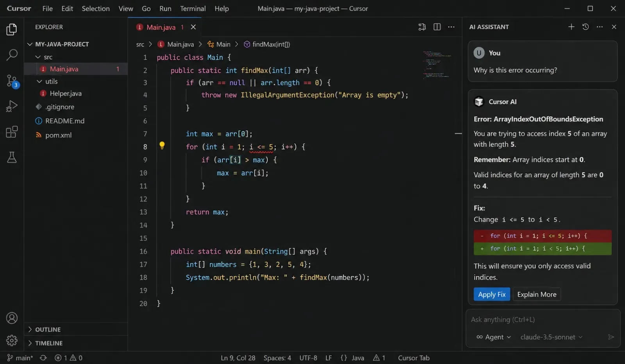
Task: Click the Explain More button
Action: coord(537,294)
